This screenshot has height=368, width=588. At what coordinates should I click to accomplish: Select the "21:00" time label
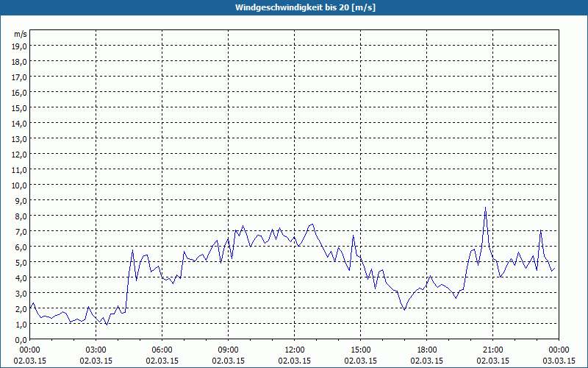point(492,350)
